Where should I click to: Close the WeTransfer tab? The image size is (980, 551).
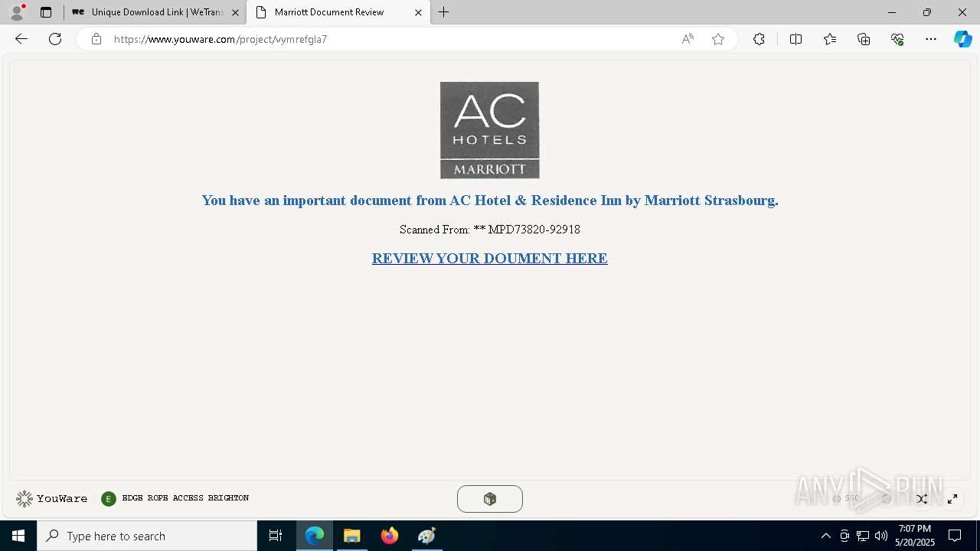235,12
